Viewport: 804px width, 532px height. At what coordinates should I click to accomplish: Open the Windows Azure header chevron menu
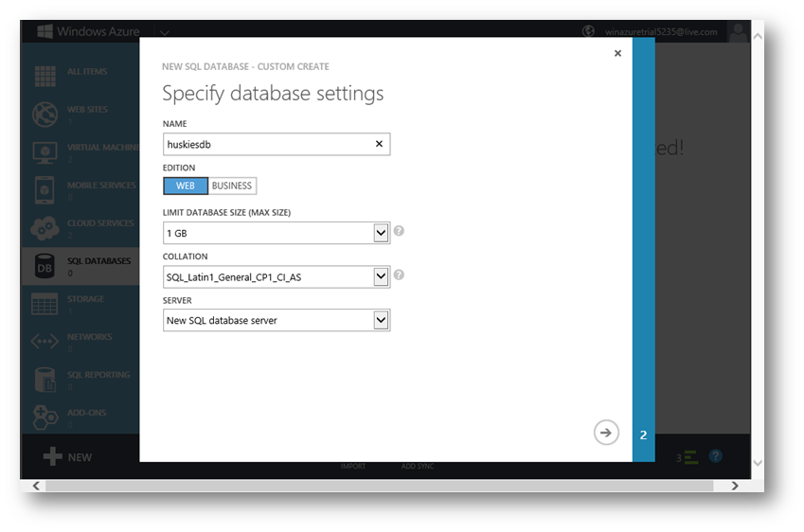tap(164, 33)
